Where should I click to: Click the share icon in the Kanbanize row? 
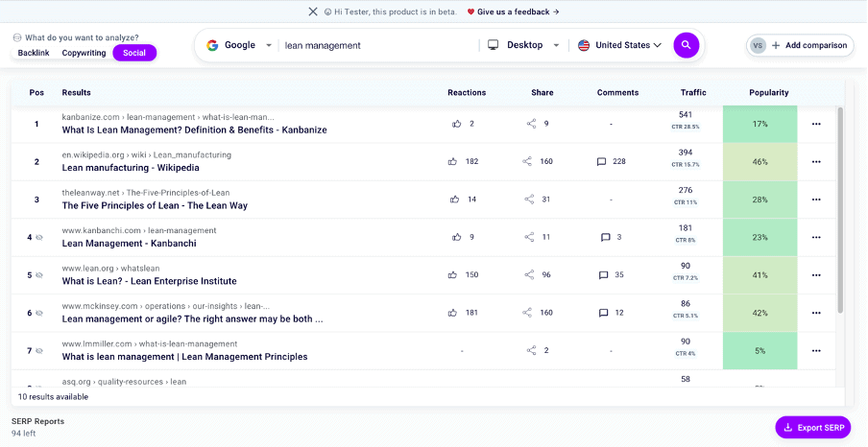pos(531,124)
